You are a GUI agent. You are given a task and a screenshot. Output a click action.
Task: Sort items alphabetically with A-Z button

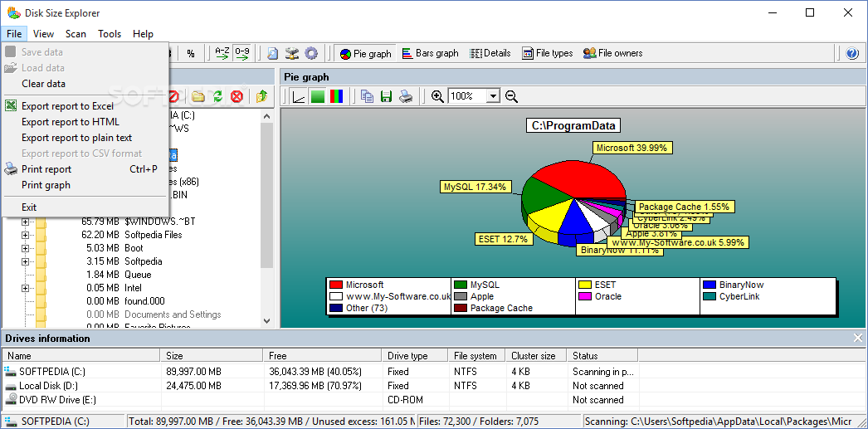click(222, 54)
